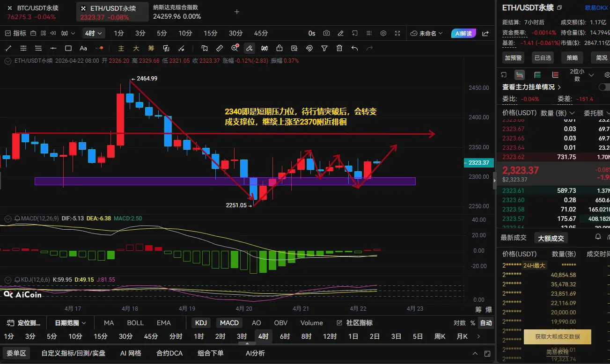Open the 欧易OKX exchange link

[596, 7]
